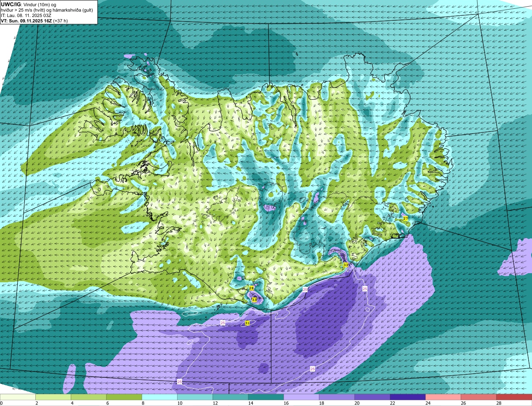Click the white 25 contour label beside the 31 marker

coord(223,323)
